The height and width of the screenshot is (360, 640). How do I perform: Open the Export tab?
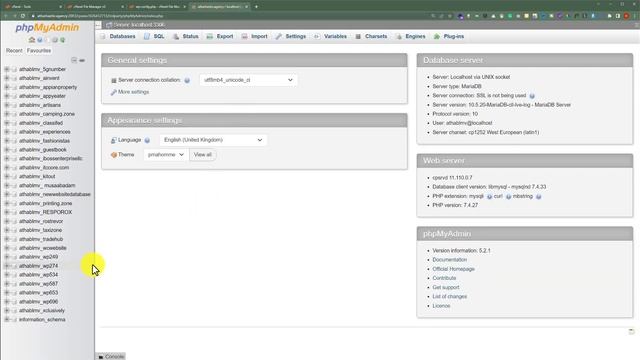220,36
